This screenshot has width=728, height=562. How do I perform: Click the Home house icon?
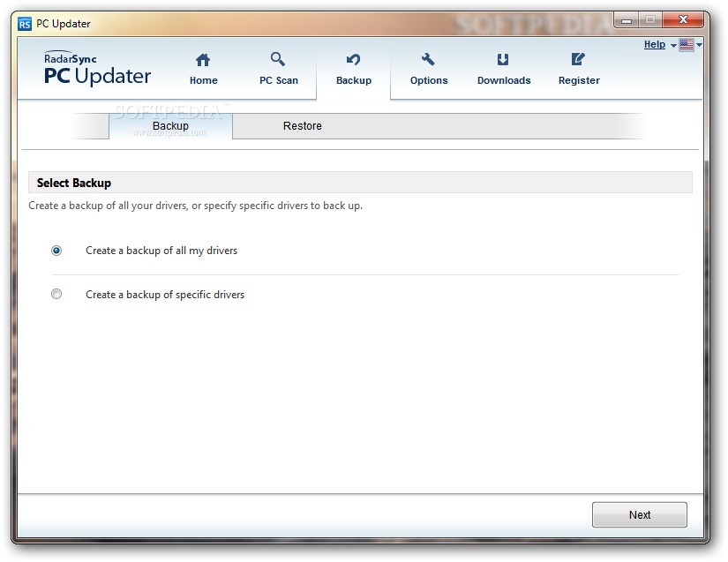click(203, 60)
